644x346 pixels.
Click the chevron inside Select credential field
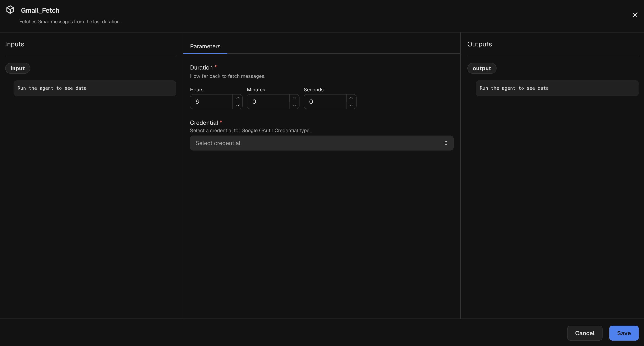[x=446, y=143]
